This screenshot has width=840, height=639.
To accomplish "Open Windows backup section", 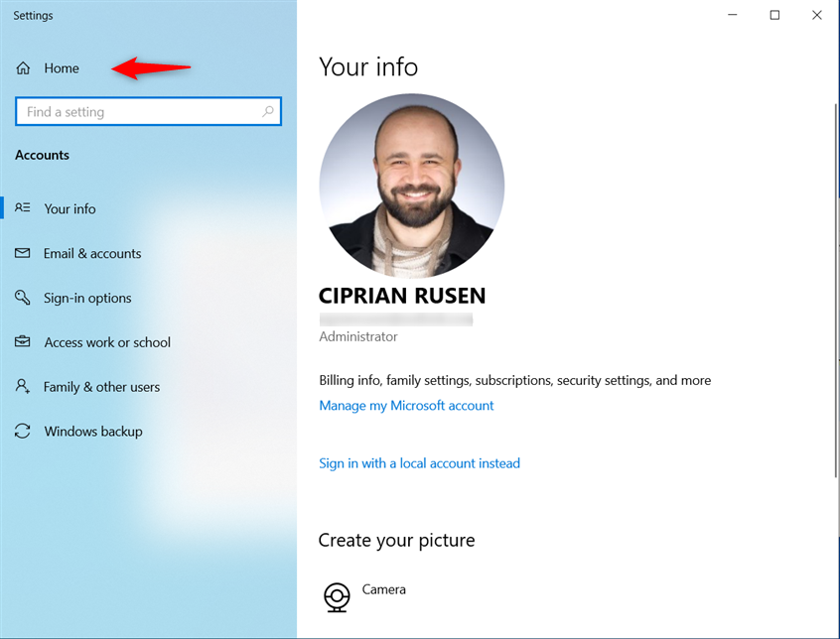I will click(93, 432).
